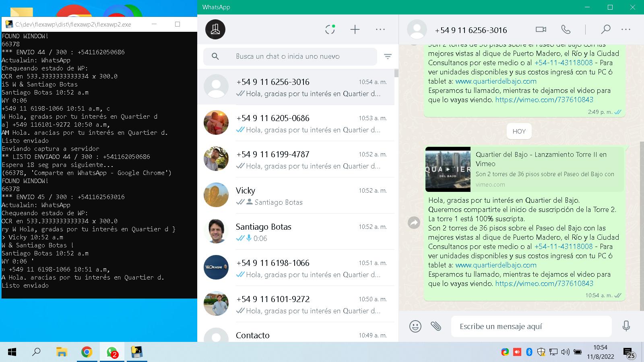Click profile photo of +54 9 11 6199-4787
The width and height of the screenshot is (644, 362).
pyautogui.click(x=216, y=159)
